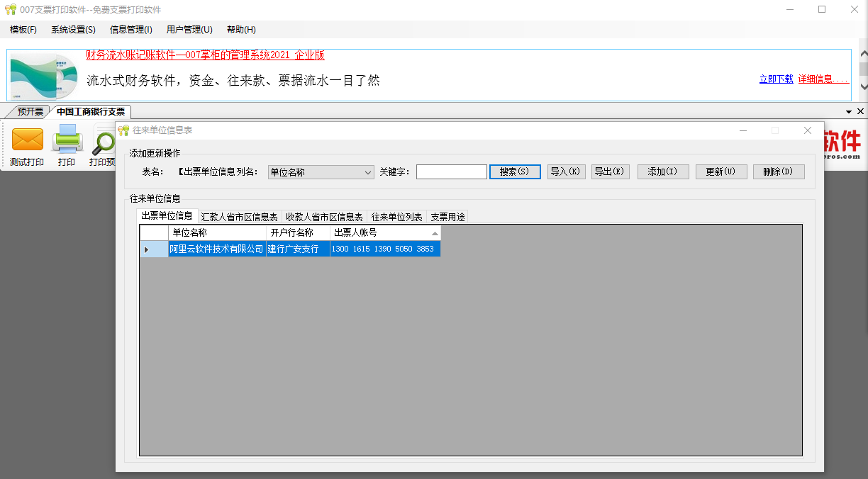Open the 模板(F) menu
Viewport: 868px width, 479px height.
(23, 30)
